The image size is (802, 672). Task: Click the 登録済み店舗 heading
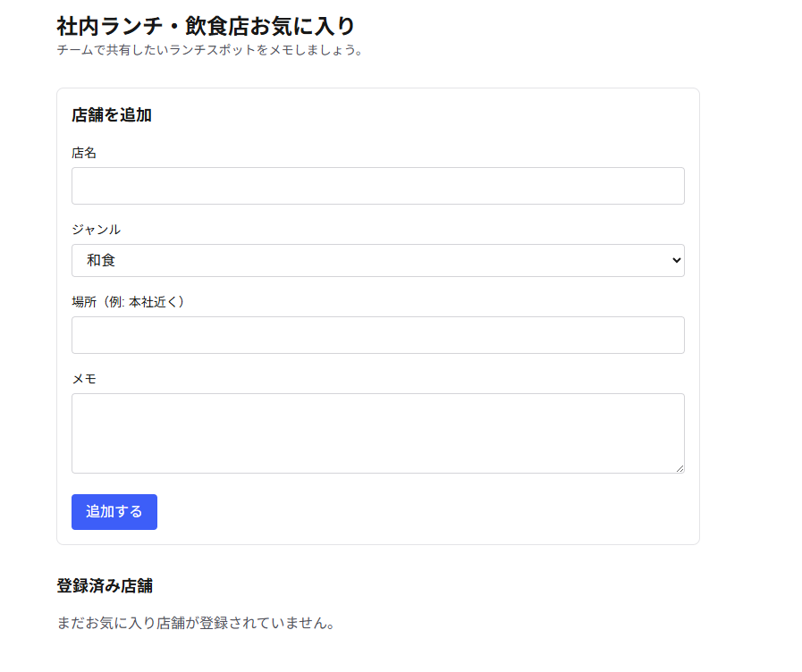105,585
